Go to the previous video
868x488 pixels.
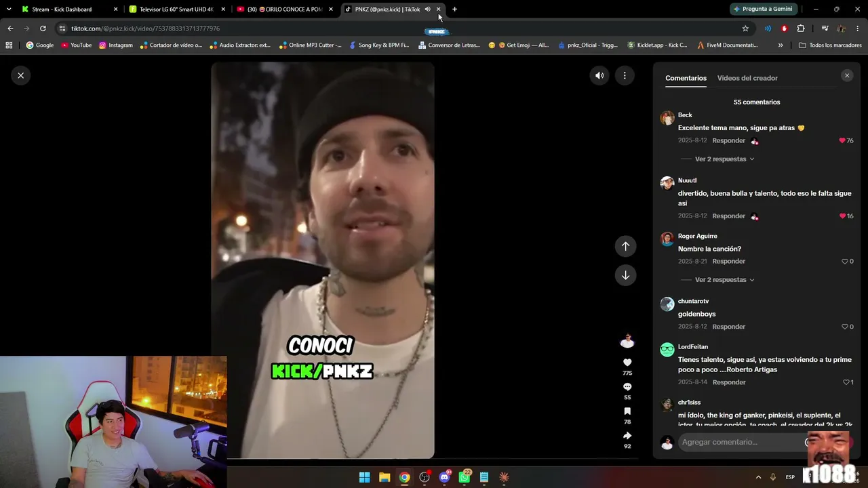coord(625,246)
